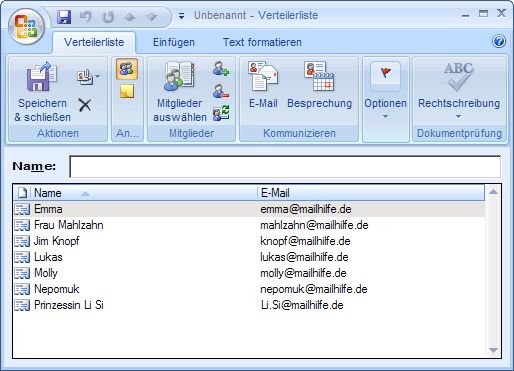The image size is (514, 371).
Task: Maximize the Verteilerliste window
Action: (483, 14)
